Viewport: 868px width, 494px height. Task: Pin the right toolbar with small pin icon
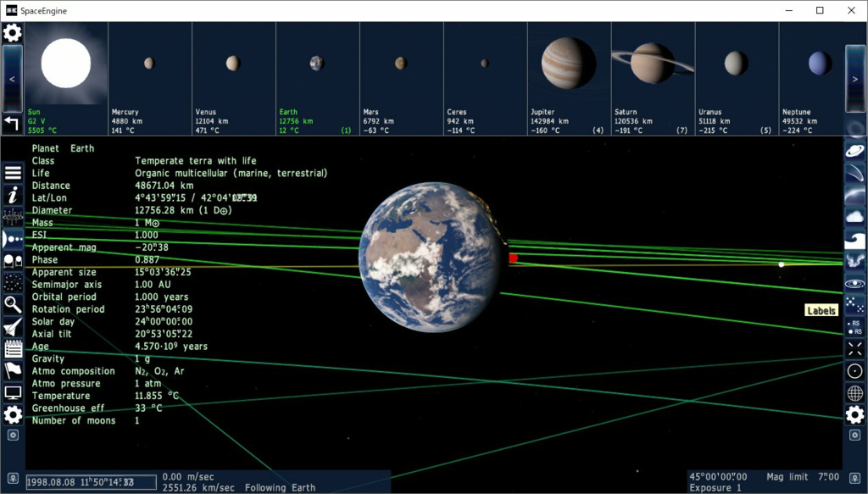click(854, 436)
